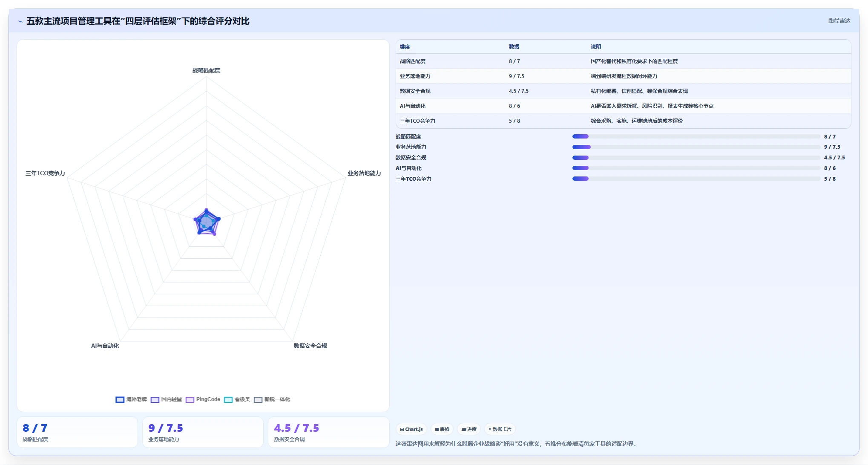
Task: Click the 业务落地能力 cell in the table
Action: coord(415,76)
